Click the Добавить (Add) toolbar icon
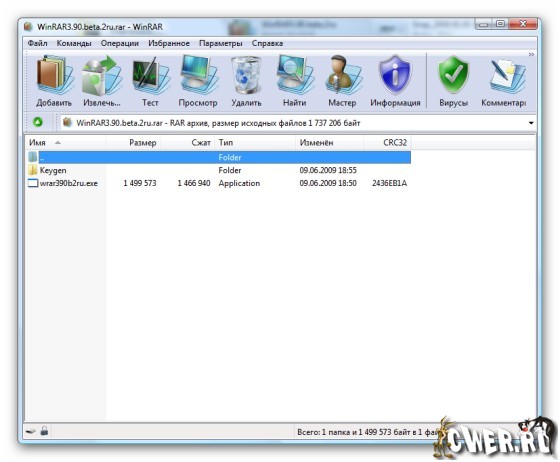Viewport: 560px width, 462px height. pos(54,75)
